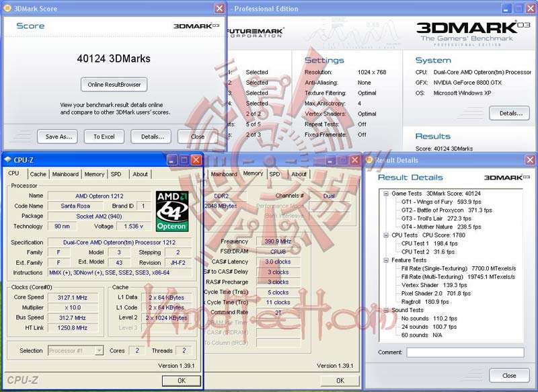Click the Comment input field
This screenshot has width=538, height=392.
pyautogui.click(x=465, y=352)
